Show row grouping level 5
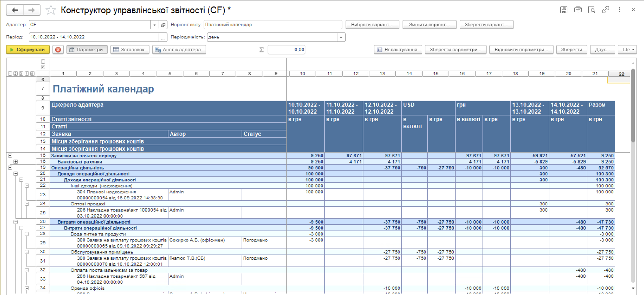 click(32, 74)
